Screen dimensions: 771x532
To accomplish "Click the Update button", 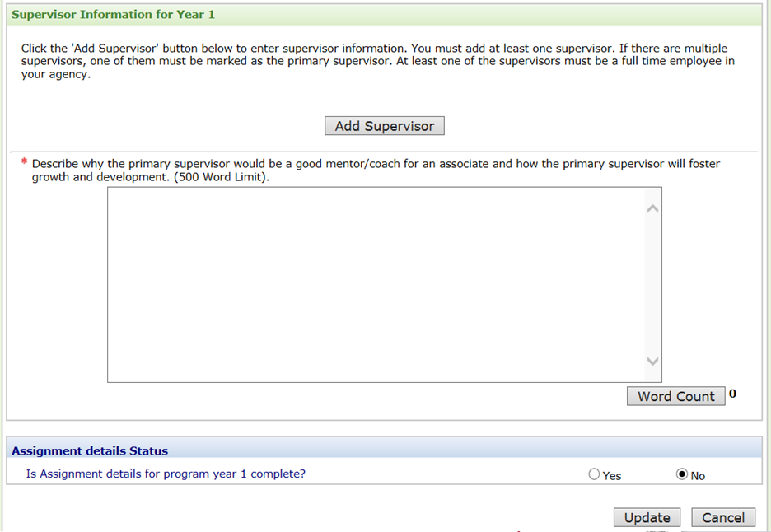I will click(x=647, y=517).
